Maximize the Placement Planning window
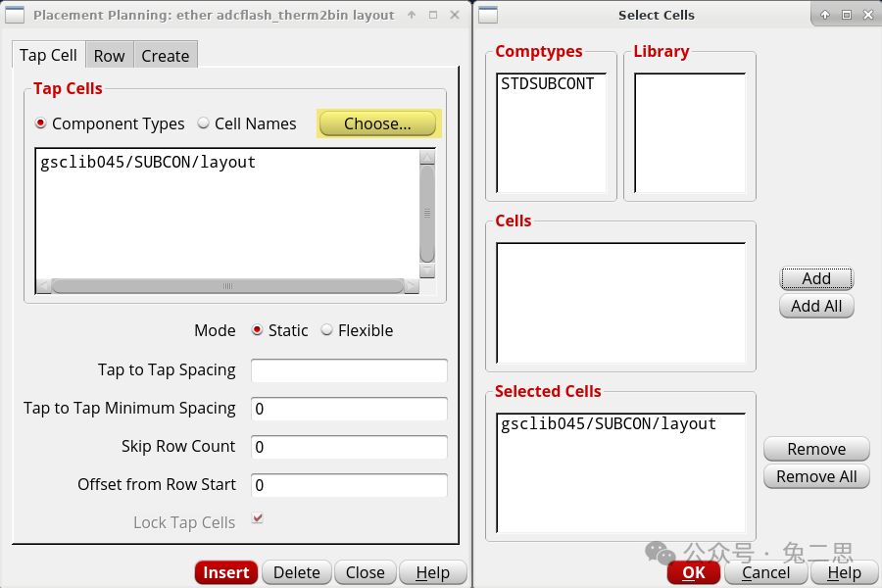This screenshot has width=882, height=588. 433,16
